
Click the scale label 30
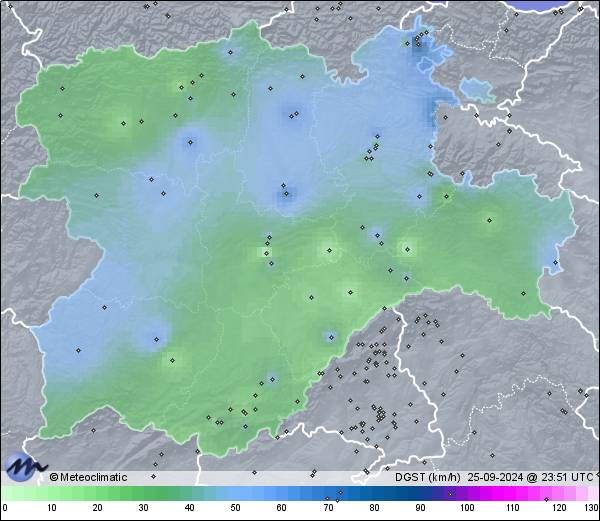[143, 508]
